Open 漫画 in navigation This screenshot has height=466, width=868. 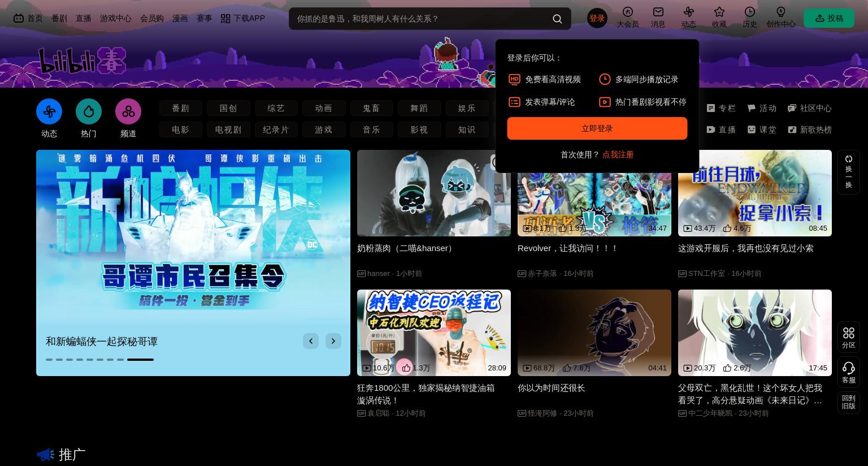tap(180, 18)
